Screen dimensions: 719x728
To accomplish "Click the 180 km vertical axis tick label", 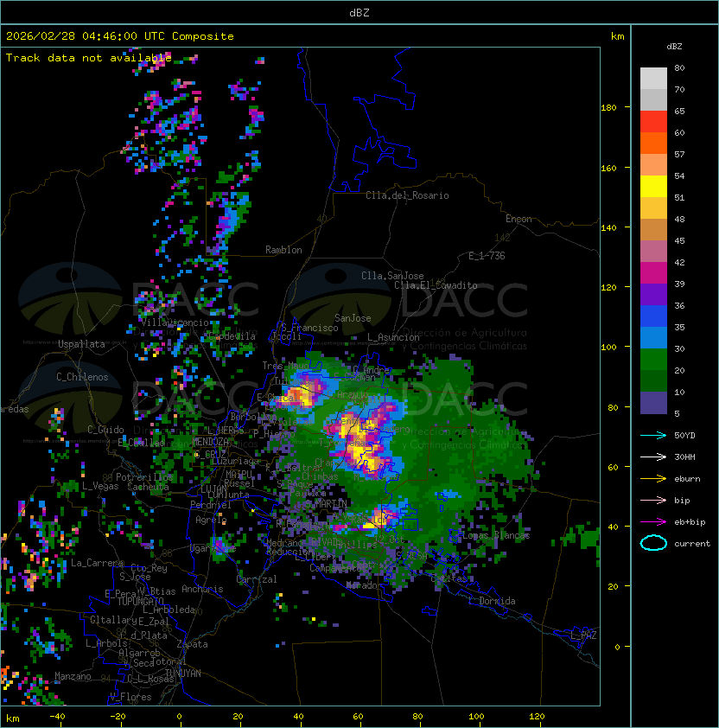I will click(608, 108).
